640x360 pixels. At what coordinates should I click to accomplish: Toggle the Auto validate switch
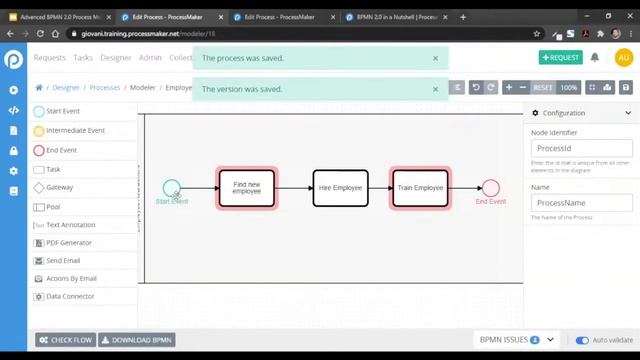click(582, 340)
